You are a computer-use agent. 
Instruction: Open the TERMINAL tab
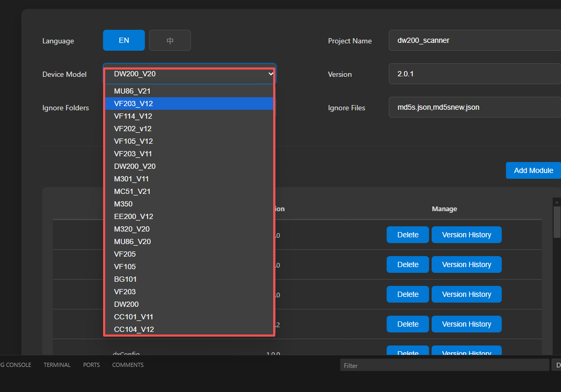(x=57, y=365)
